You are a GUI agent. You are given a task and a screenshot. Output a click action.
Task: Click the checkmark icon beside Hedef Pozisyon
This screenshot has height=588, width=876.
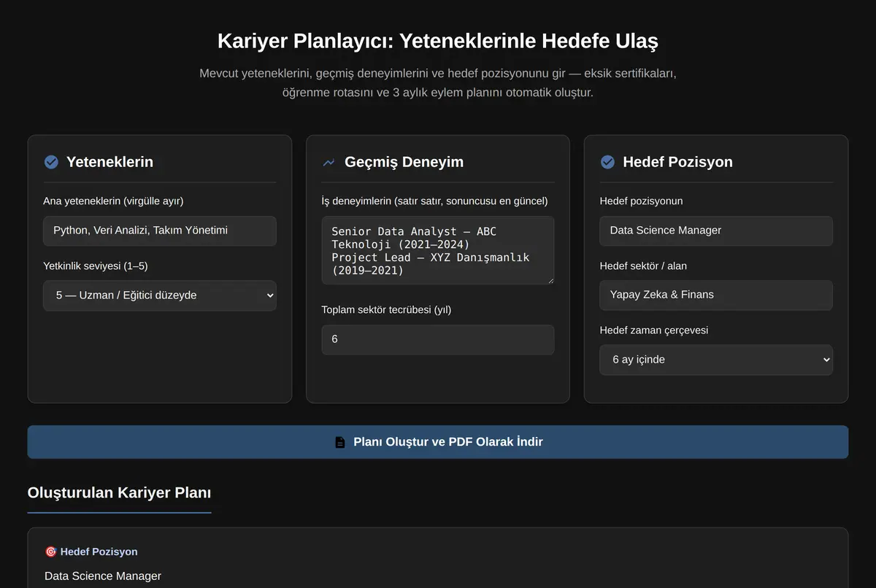coord(607,162)
